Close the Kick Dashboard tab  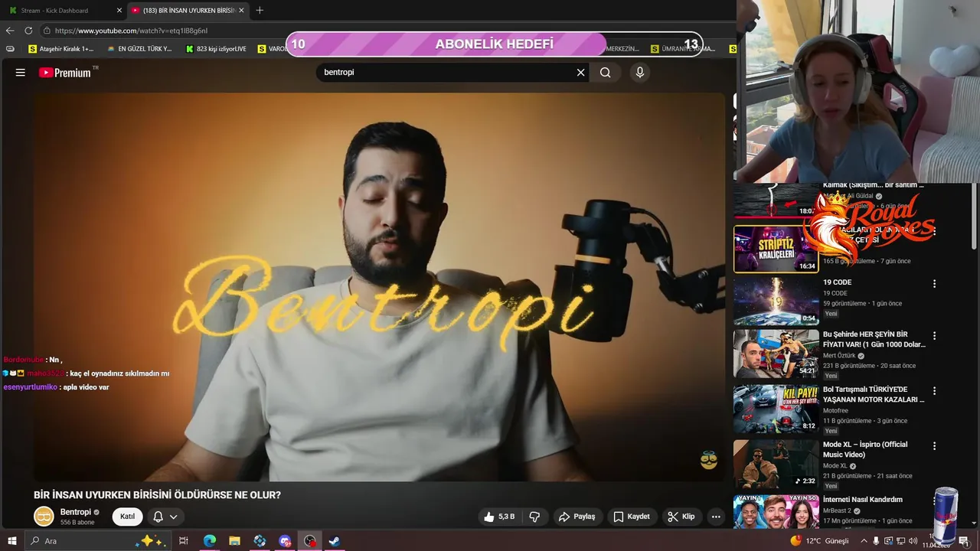tap(119, 11)
